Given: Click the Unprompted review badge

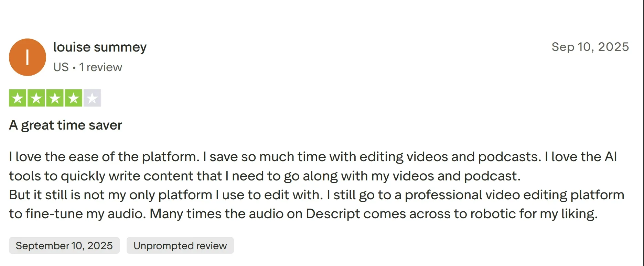Looking at the screenshot, I should pos(180,245).
